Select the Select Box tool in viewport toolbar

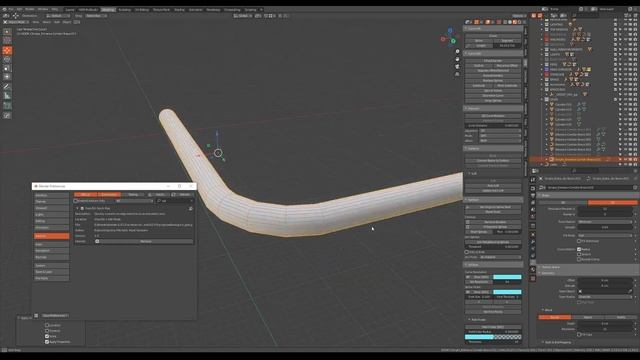7,31
